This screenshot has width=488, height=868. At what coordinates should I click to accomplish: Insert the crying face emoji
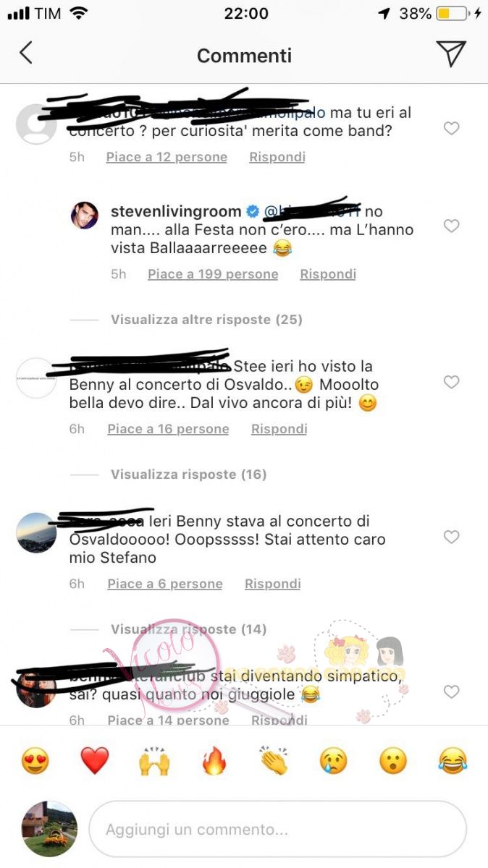pyautogui.click(x=334, y=761)
